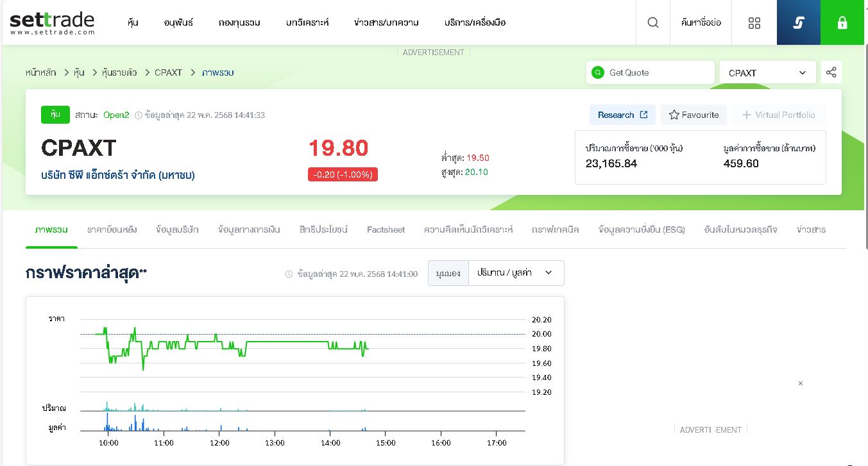Open the กองทุนรวม menu
868x466 pixels.
click(239, 22)
